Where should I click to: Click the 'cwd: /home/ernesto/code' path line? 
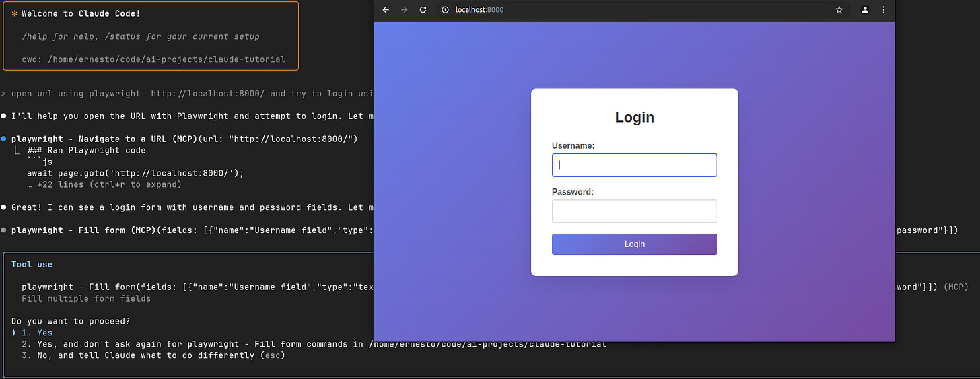point(153,59)
